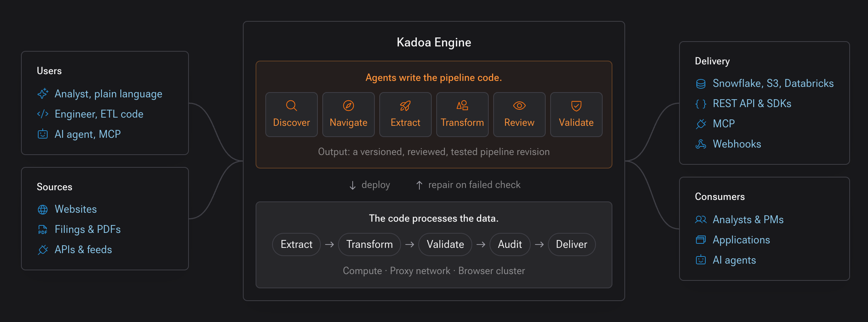The image size is (868, 322).
Task: Click the text 'Agents write the pipeline code.'
Action: [434, 78]
